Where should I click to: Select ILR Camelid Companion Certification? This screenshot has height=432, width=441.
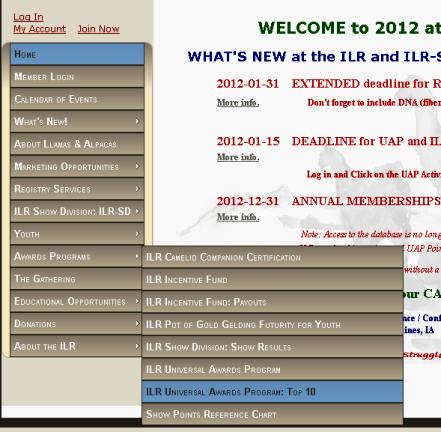pyautogui.click(x=273, y=257)
